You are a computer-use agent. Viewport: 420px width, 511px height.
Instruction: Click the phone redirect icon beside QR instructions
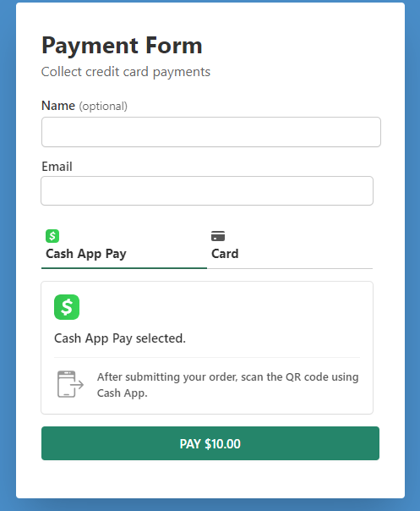click(70, 384)
